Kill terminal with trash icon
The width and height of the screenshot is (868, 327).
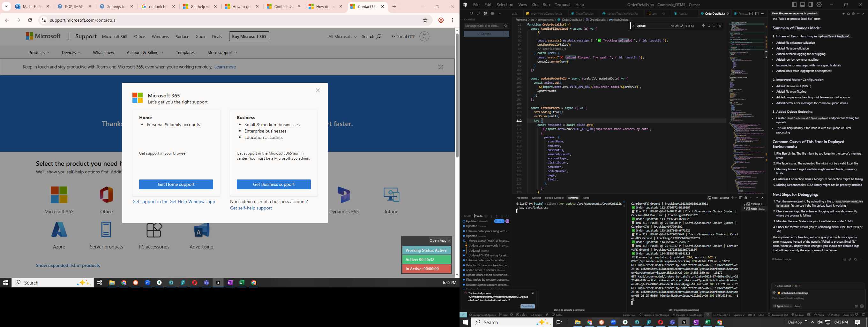(746, 198)
